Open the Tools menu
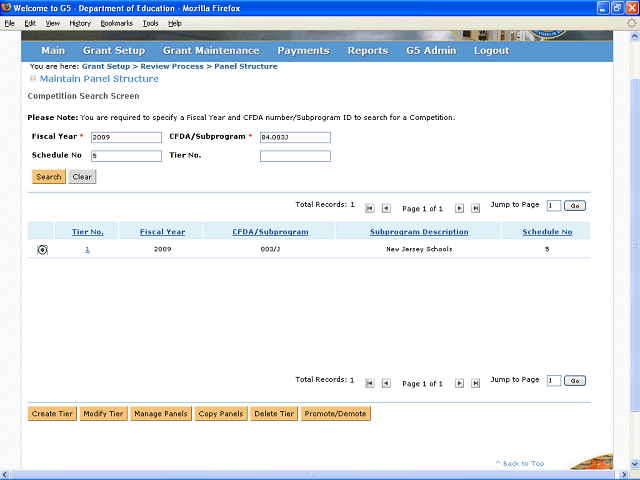 coord(150,23)
